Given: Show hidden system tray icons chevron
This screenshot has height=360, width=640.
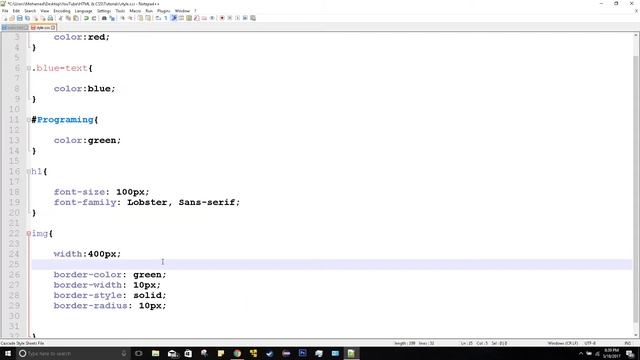Looking at the screenshot, I should (581, 353).
